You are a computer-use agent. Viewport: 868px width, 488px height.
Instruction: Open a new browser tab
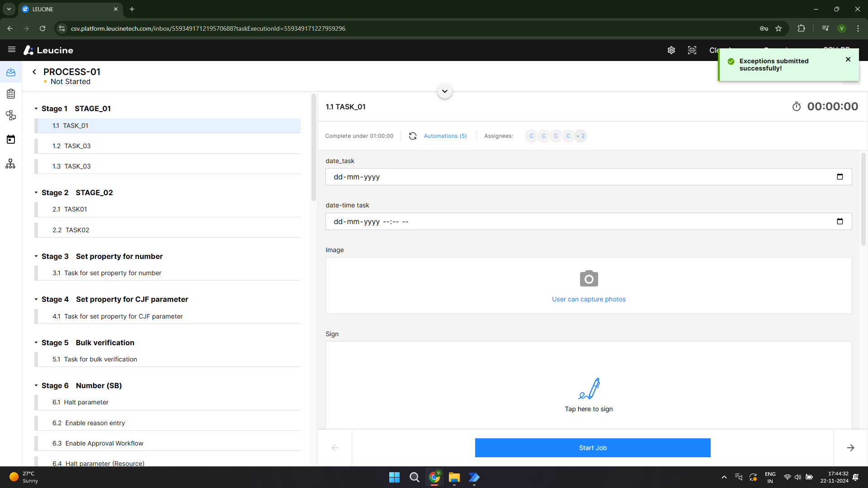(x=132, y=9)
